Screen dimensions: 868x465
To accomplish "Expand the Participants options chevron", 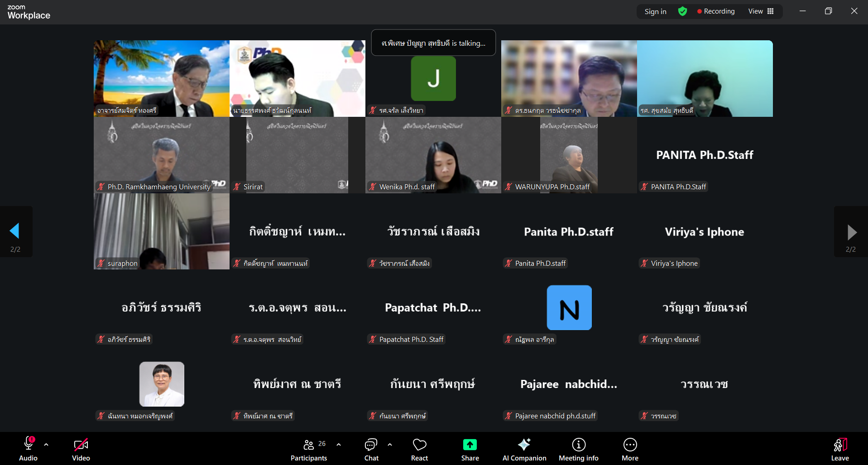I will click(339, 445).
